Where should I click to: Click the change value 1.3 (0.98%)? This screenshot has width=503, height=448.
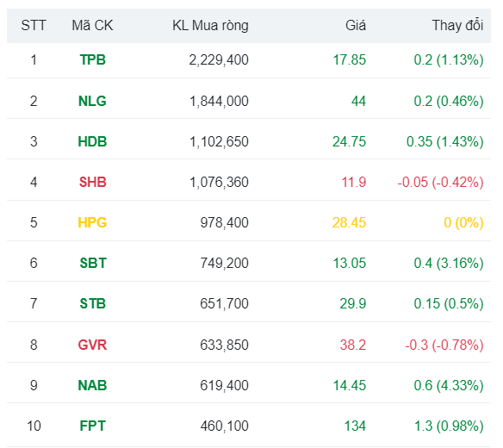449,426
